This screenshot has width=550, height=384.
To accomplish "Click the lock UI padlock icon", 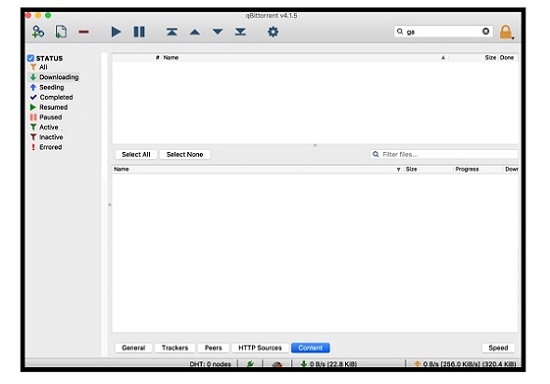I will [x=506, y=32].
